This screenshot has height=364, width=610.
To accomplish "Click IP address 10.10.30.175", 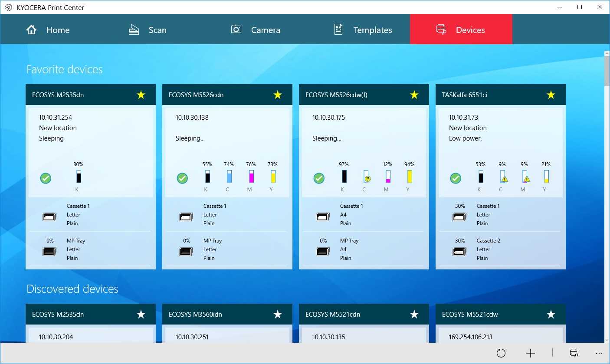I will click(x=329, y=117).
